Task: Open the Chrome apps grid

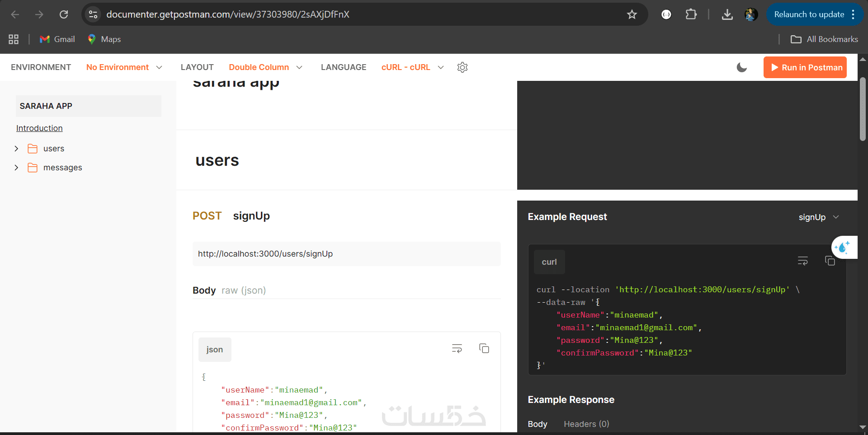Action: [14, 39]
